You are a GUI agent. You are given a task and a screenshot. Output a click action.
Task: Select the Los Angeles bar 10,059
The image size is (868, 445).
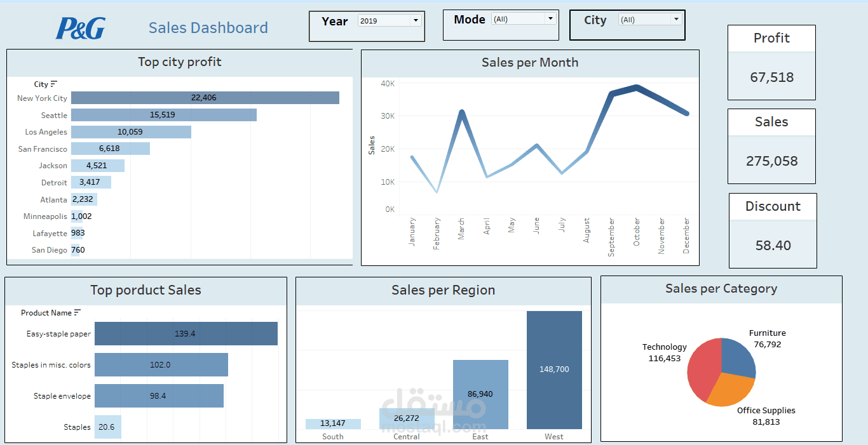pyautogui.click(x=131, y=132)
